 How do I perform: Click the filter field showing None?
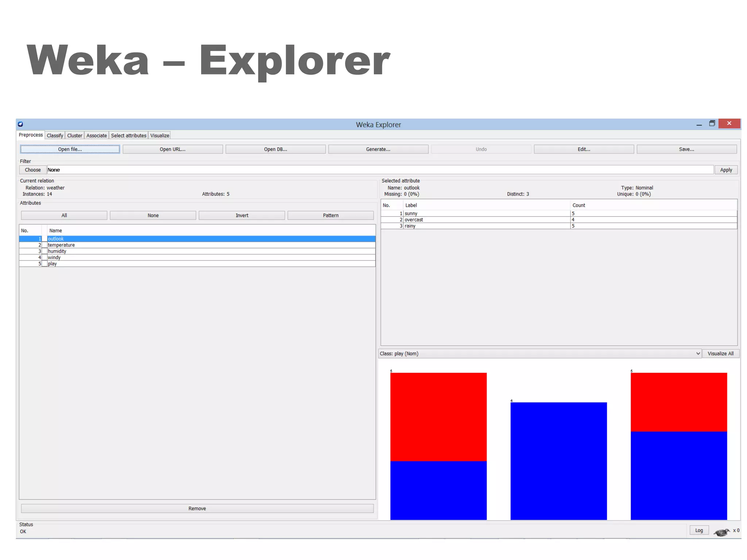click(x=380, y=170)
